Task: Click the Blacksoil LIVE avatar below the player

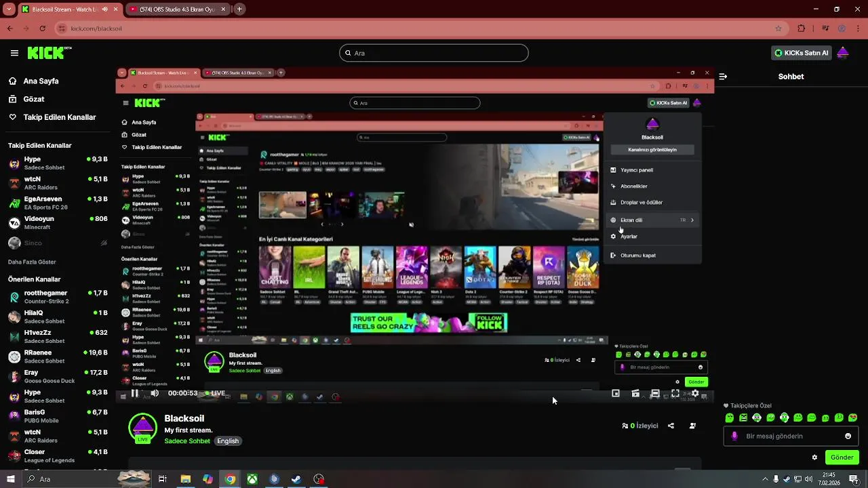Action: click(x=142, y=429)
